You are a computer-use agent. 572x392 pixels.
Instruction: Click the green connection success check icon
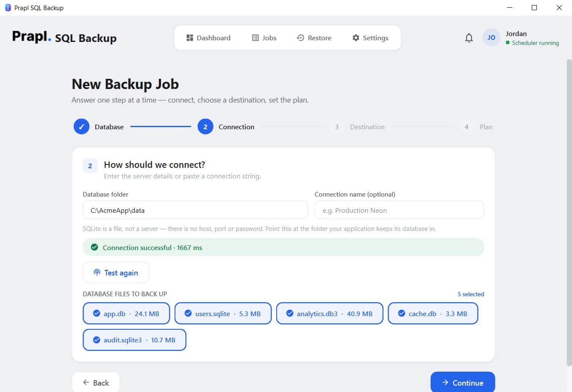click(94, 247)
